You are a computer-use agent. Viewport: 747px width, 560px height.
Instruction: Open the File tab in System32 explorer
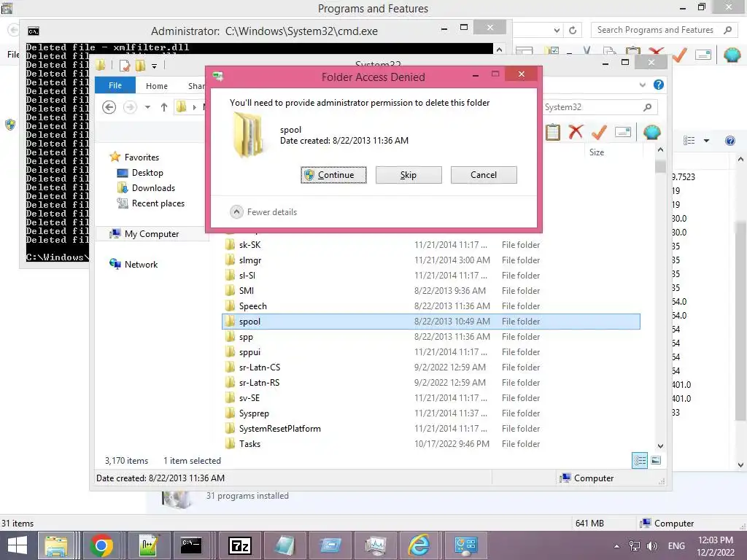115,85
